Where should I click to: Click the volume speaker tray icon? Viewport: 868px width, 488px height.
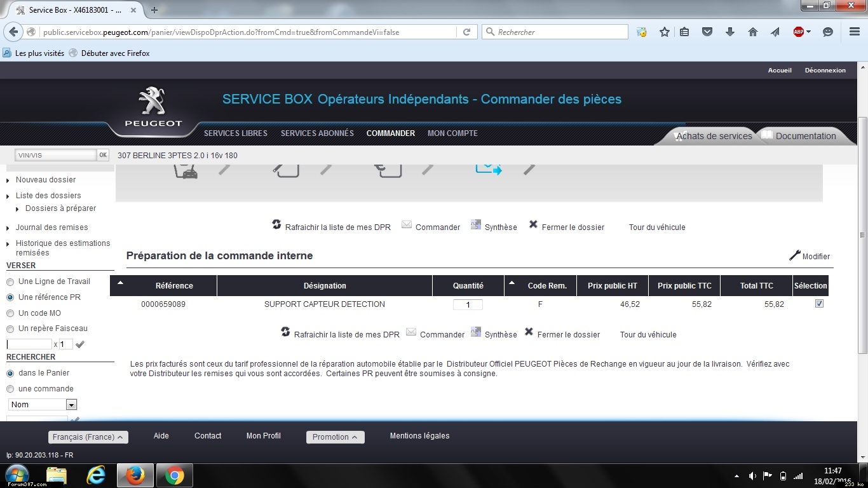click(x=752, y=476)
